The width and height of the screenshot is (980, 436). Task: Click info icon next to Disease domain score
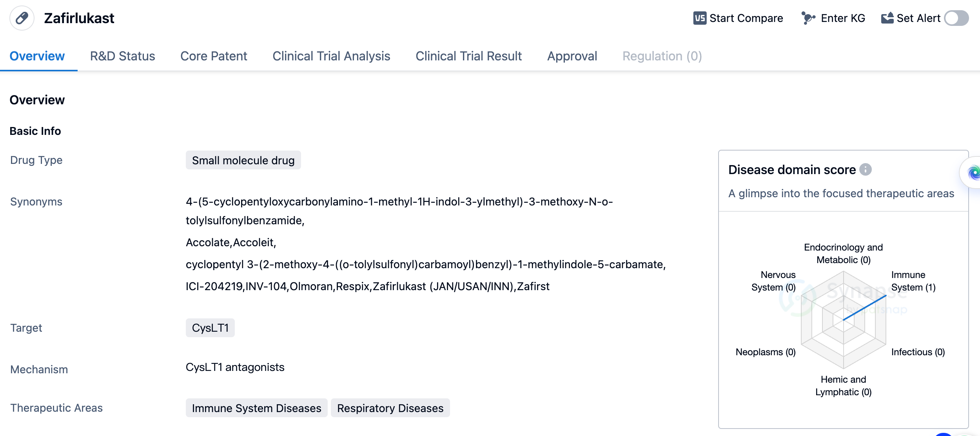pyautogui.click(x=866, y=169)
